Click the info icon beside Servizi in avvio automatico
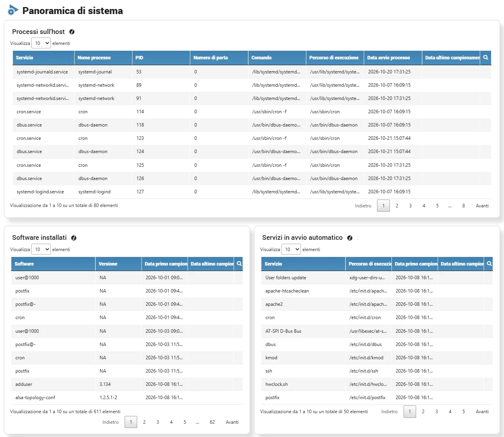This screenshot has width=504, height=437. [x=350, y=238]
